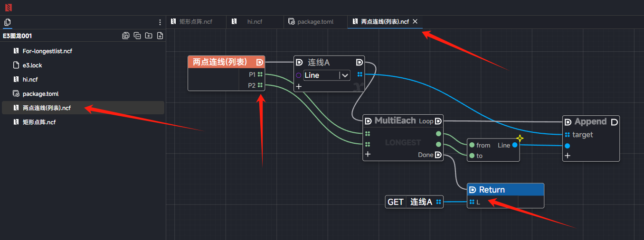
Task: Open the sidebar three-dot options menu
Action: tap(160, 22)
